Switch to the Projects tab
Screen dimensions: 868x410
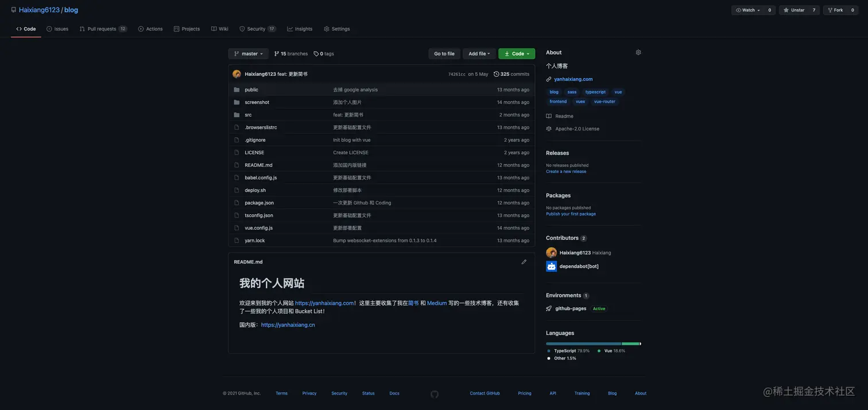point(187,29)
